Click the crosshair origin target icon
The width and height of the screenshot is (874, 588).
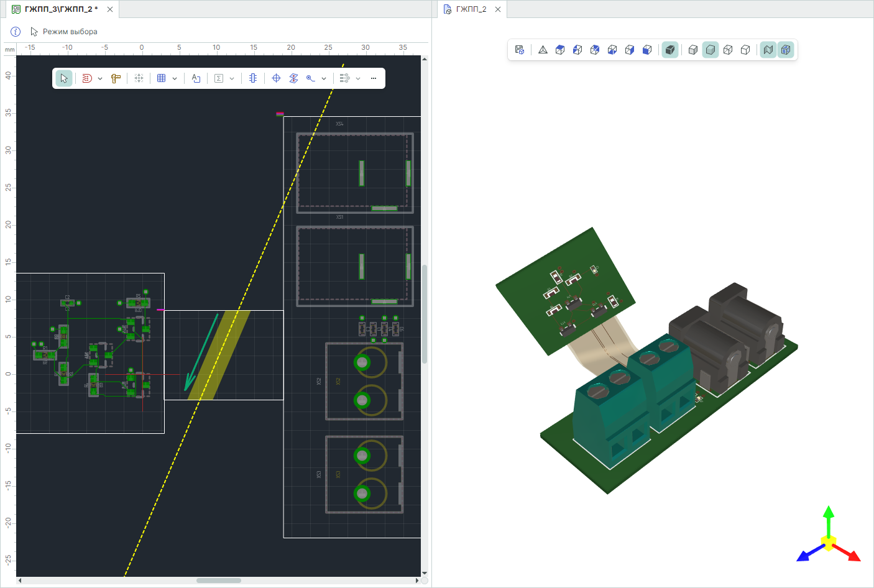click(276, 78)
